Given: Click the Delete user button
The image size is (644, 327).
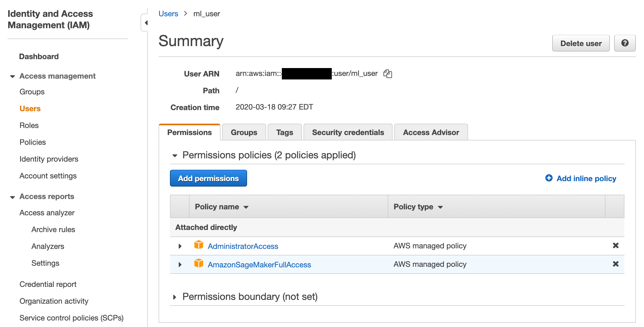Looking at the screenshot, I should click(x=581, y=43).
